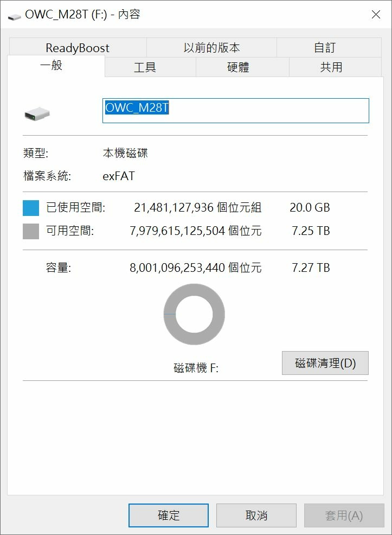Close the properties dialog window
The width and height of the screenshot is (392, 535).
pyautogui.click(x=376, y=14)
